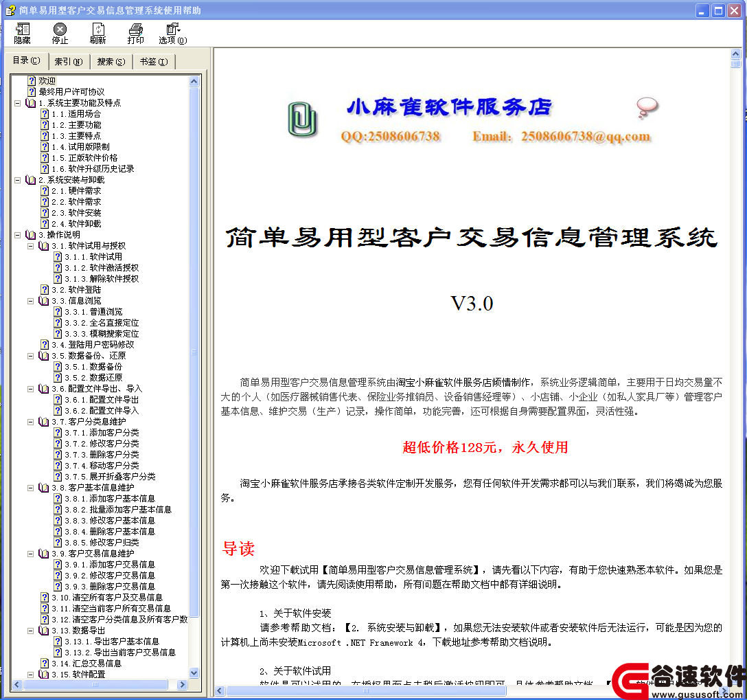
Task: Click the V3.0 version text
Action: click(x=472, y=304)
